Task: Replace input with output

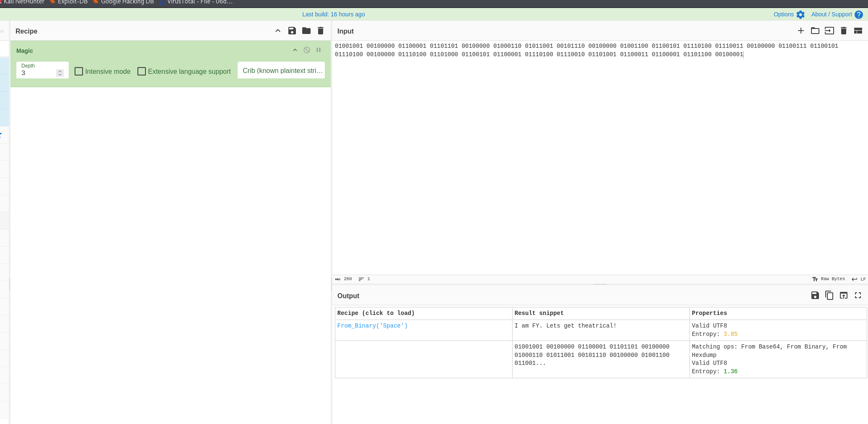Action: [844, 295]
